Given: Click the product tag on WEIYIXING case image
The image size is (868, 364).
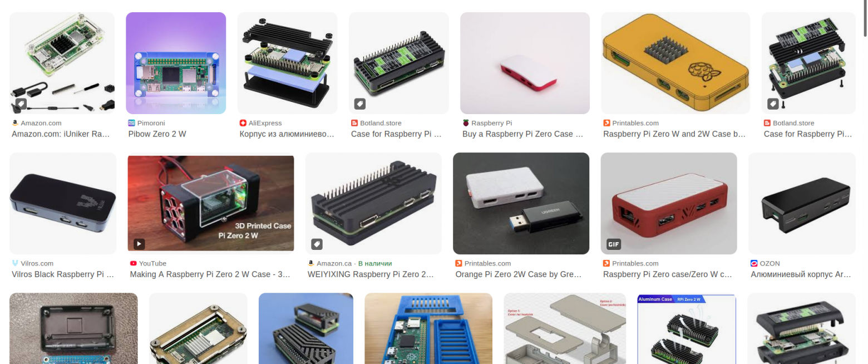Looking at the screenshot, I should [x=316, y=244].
